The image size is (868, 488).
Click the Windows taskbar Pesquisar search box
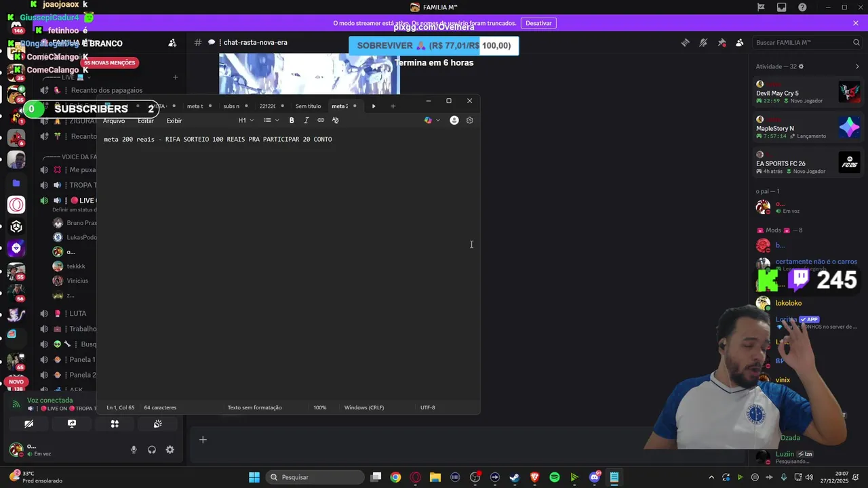315,477
